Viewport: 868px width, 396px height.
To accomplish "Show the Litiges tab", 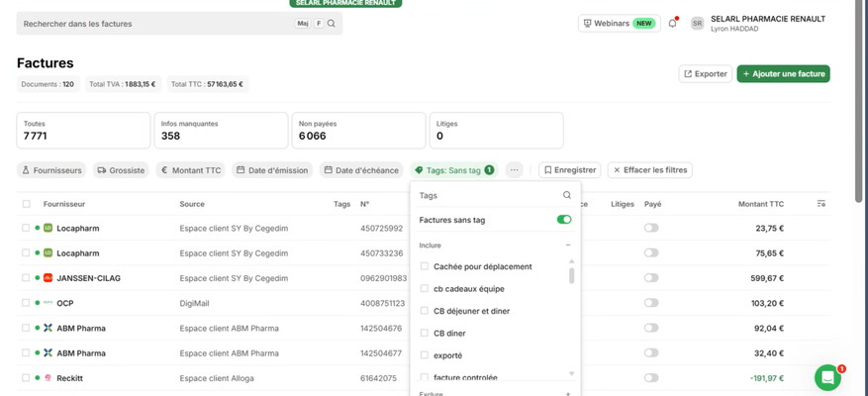I will pyautogui.click(x=497, y=130).
